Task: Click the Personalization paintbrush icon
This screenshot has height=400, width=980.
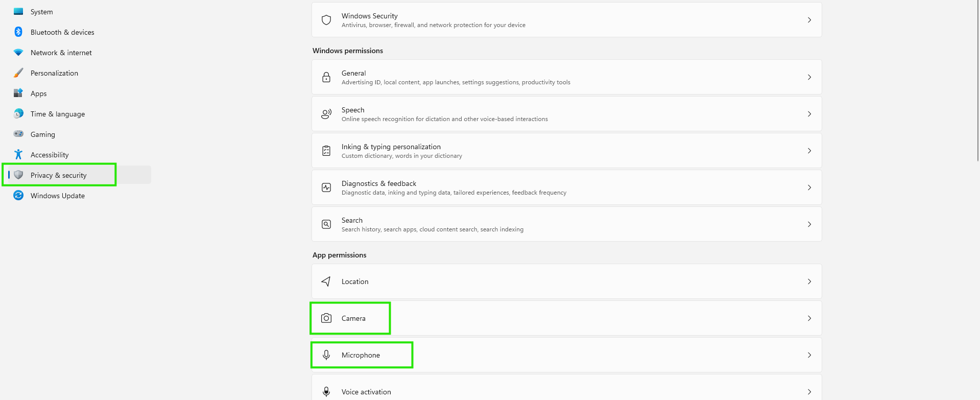Action: pos(18,73)
